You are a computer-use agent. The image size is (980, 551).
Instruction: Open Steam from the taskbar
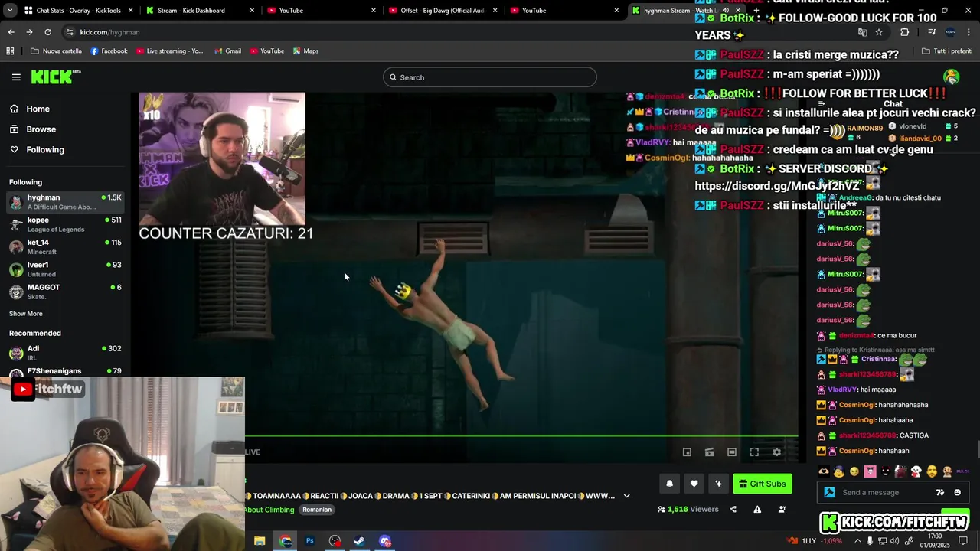tap(359, 541)
